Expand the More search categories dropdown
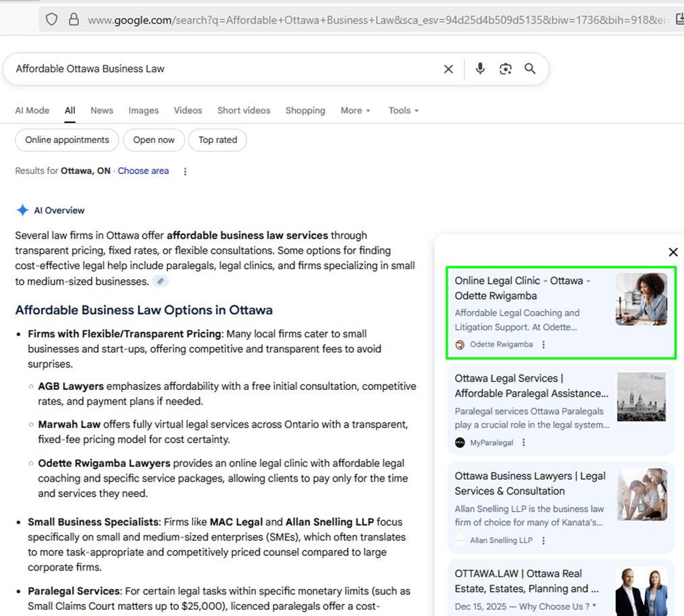Screen dimensions: 684x616 (355, 111)
